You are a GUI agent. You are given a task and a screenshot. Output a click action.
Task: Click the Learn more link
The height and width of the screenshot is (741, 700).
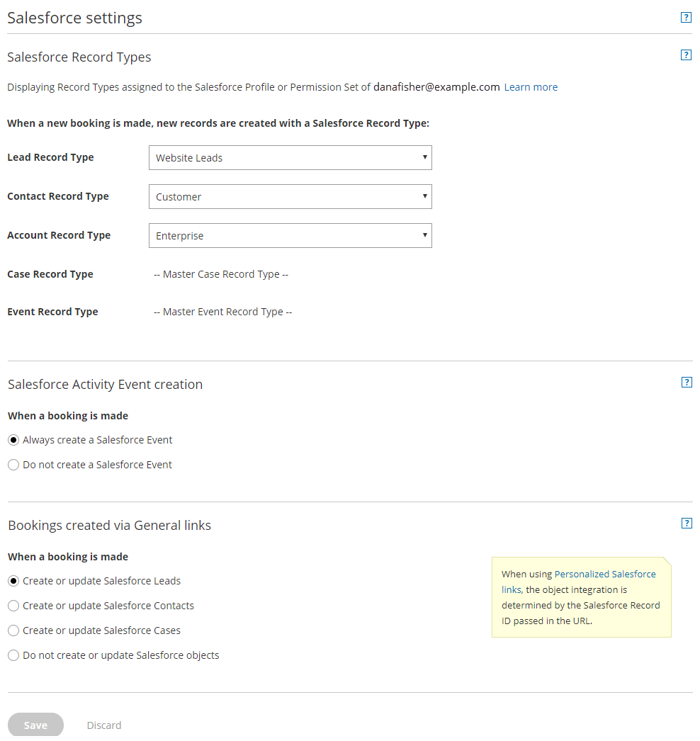coord(531,87)
